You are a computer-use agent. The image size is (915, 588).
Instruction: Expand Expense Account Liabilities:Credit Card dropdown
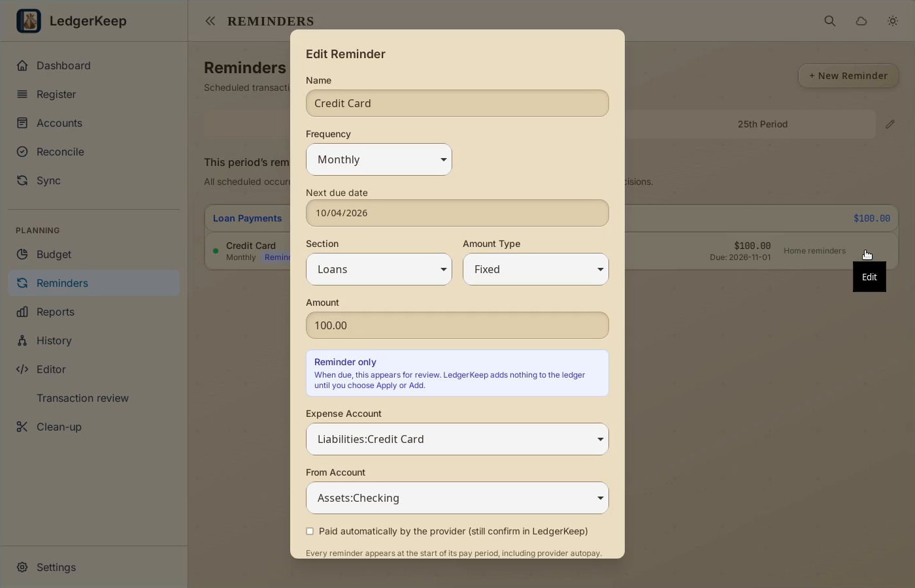[x=457, y=439]
